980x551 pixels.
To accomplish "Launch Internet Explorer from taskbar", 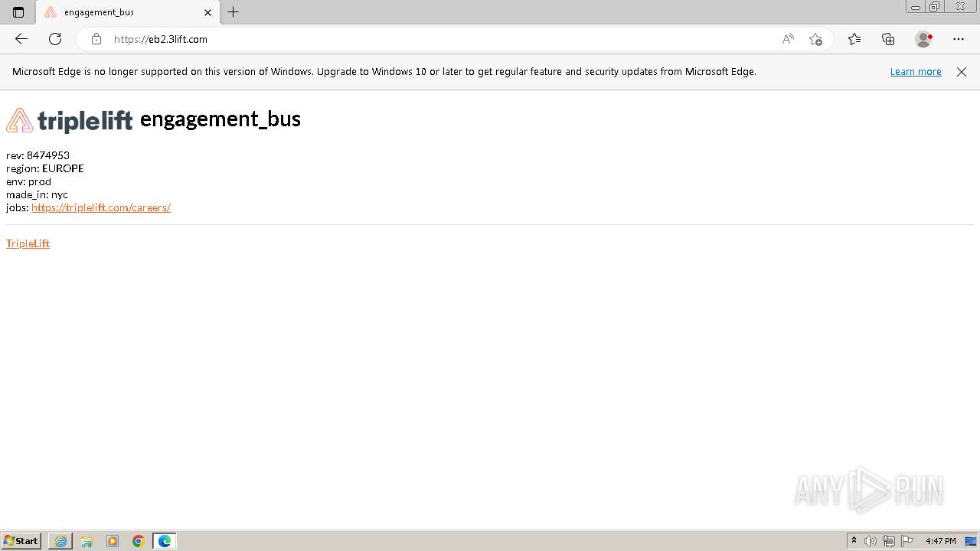I will [x=60, y=541].
